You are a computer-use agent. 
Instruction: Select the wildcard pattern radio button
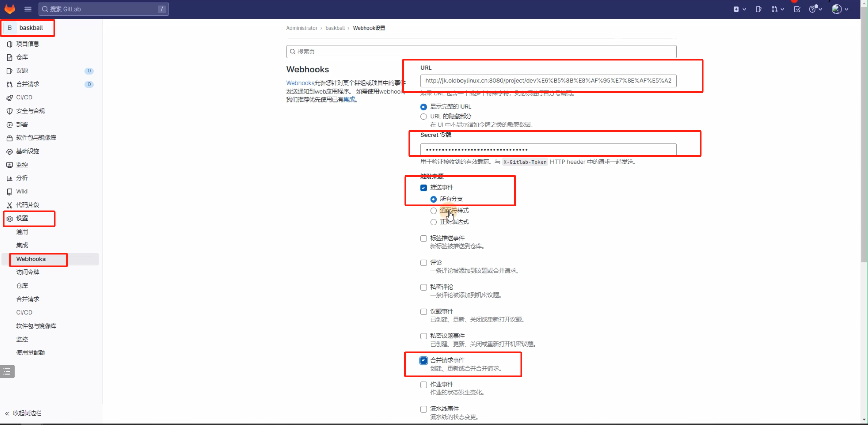point(433,211)
